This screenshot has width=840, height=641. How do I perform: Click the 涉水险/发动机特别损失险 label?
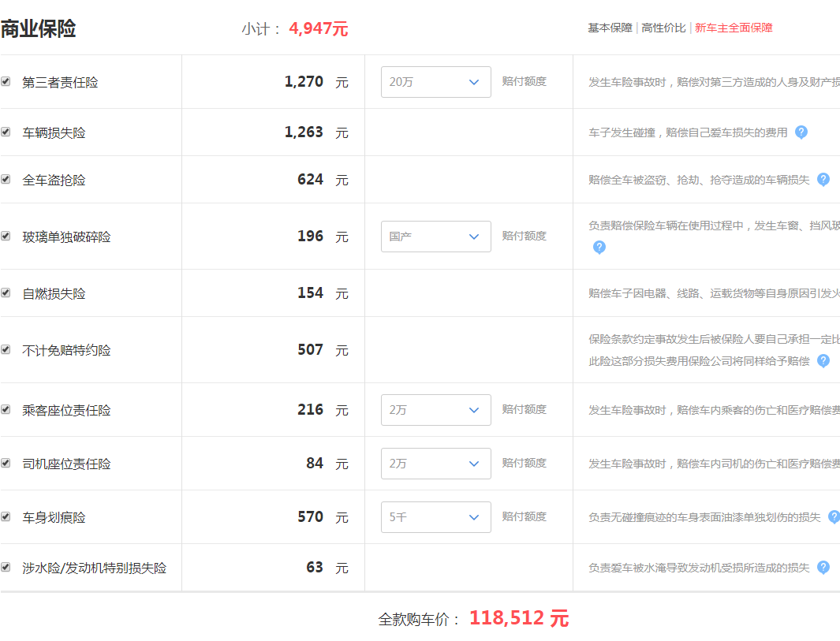coord(95,568)
